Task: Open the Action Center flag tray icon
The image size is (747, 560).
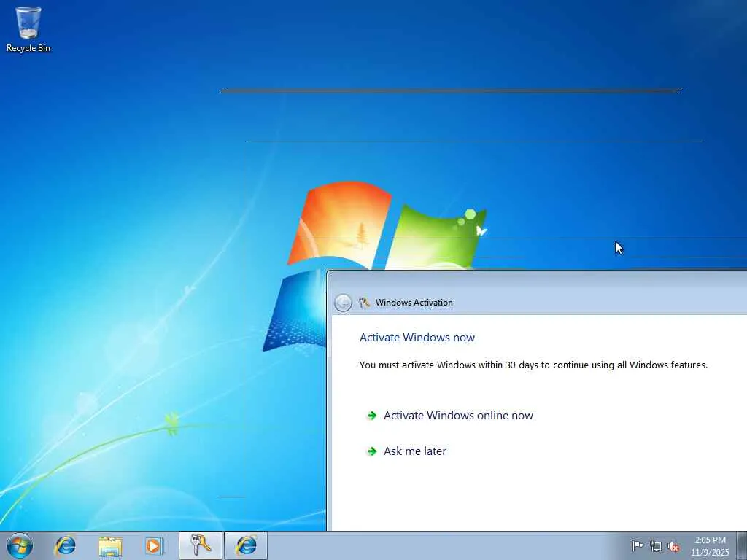Action: (x=637, y=546)
